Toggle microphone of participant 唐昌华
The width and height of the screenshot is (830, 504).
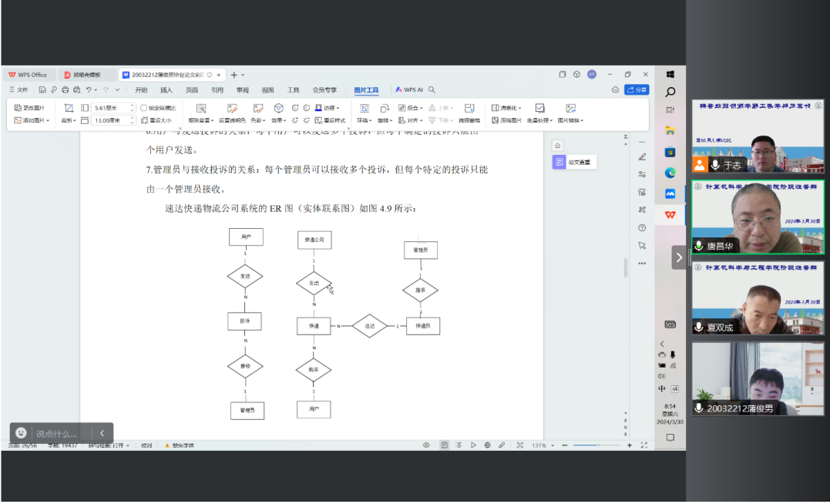[699, 246]
